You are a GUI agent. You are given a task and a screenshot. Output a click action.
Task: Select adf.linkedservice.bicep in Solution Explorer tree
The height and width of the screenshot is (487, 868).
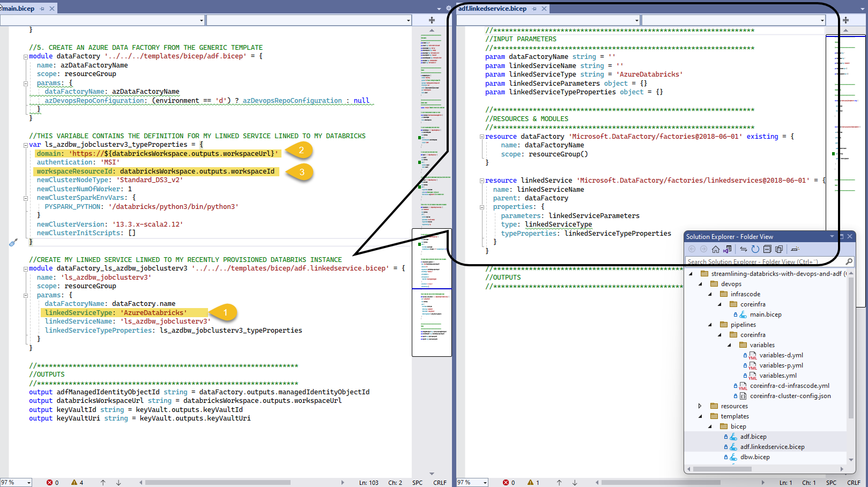(x=772, y=447)
